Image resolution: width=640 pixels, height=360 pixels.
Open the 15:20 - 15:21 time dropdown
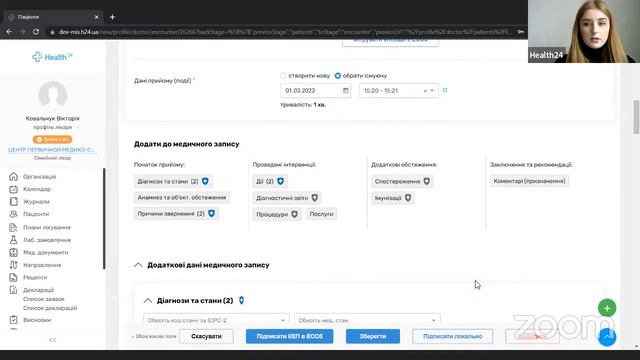398,91
